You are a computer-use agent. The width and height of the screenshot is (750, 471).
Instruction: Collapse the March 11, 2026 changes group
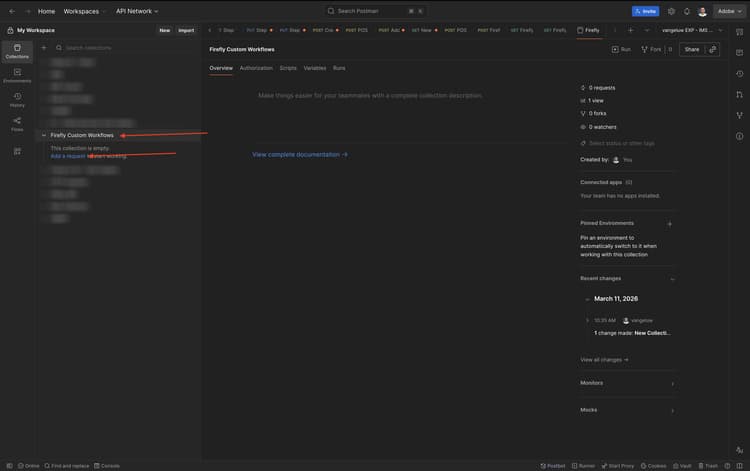[x=587, y=299]
